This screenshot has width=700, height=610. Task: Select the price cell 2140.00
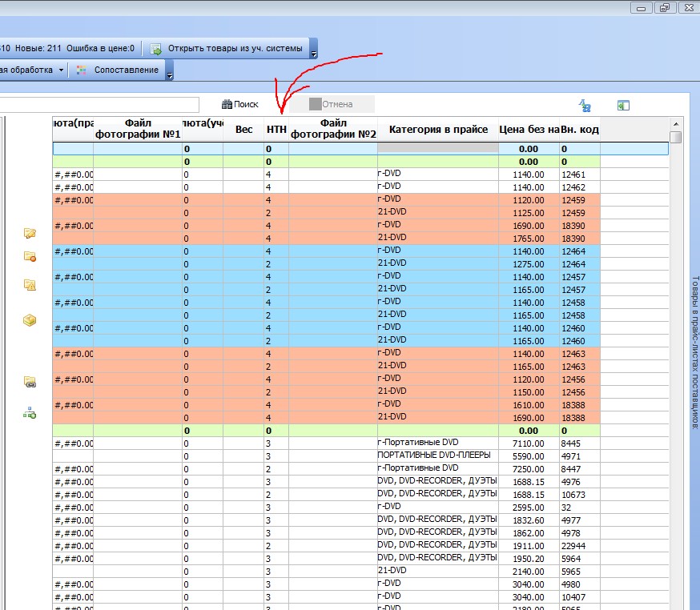[529, 572]
